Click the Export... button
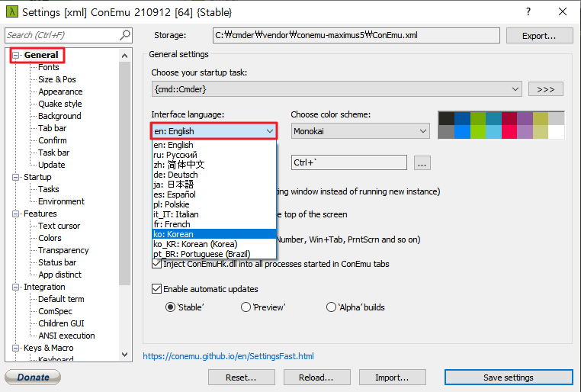This screenshot has height=392, width=581. [x=539, y=36]
